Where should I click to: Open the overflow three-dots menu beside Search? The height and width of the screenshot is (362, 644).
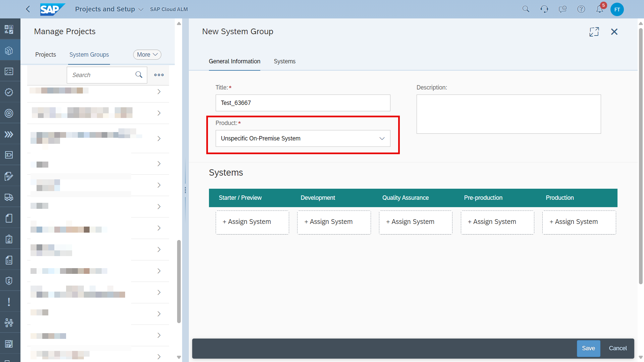coord(159,75)
